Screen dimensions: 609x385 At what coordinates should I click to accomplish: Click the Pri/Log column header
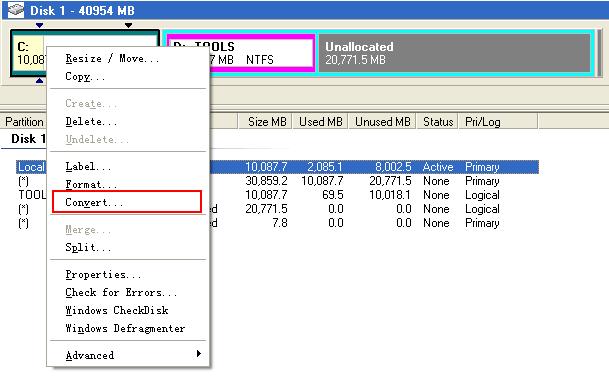pyautogui.click(x=498, y=122)
